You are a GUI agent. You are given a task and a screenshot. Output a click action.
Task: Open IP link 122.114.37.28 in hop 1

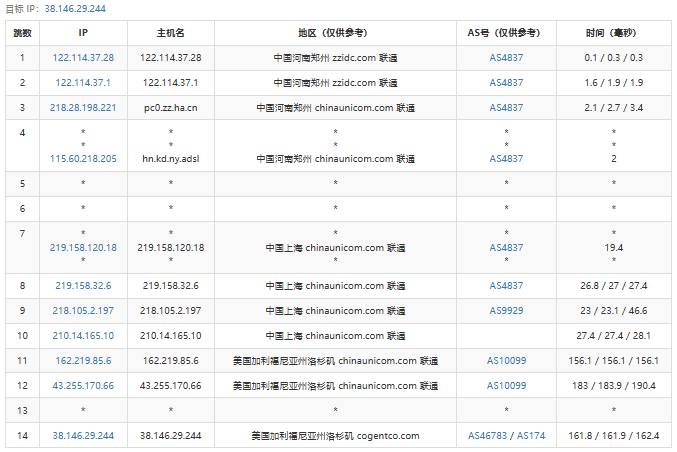83,58
